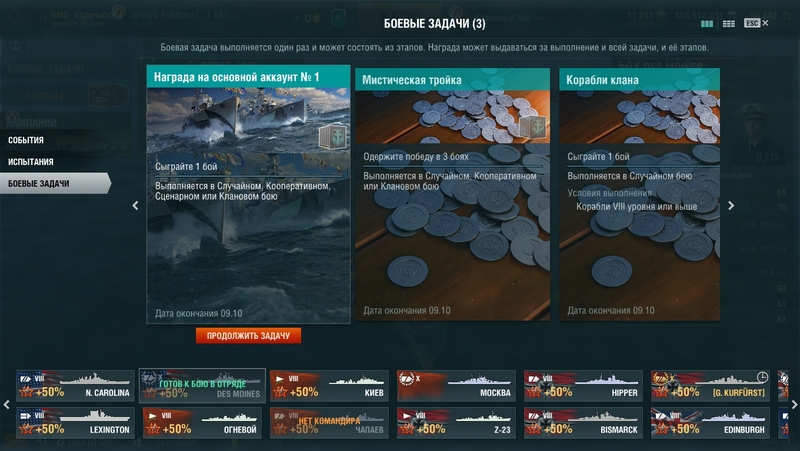Click Продолжить задачу button
The image size is (800, 451).
[248, 336]
